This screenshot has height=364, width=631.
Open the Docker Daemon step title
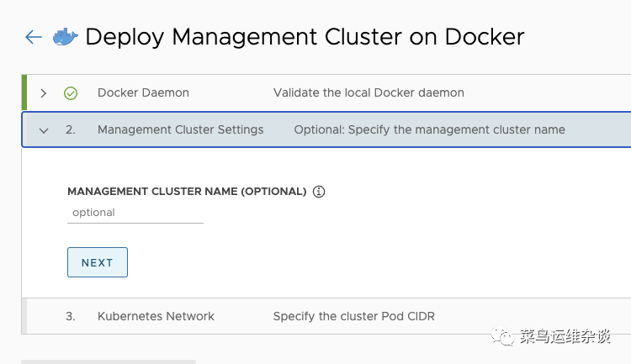point(143,92)
